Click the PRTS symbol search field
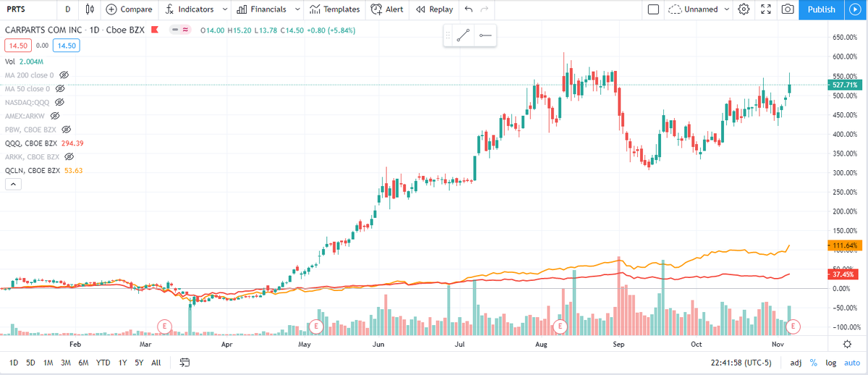Screen dimensions: 868x375 [x=28, y=9]
